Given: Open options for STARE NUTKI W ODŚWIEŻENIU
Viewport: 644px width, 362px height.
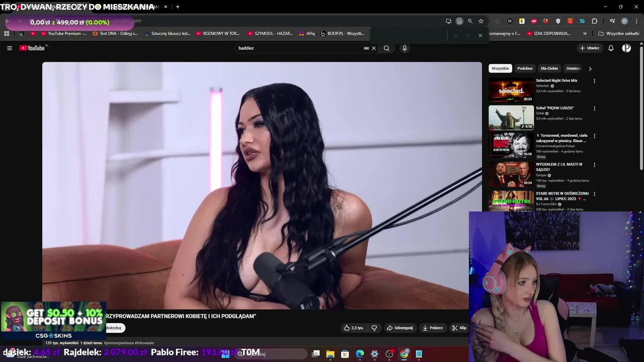Looking at the screenshot, I should 594,194.
